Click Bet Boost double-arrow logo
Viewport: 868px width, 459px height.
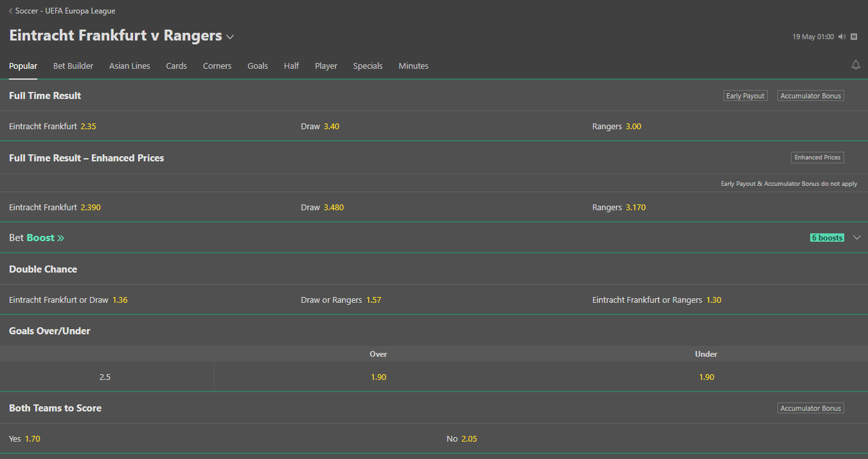pos(61,238)
